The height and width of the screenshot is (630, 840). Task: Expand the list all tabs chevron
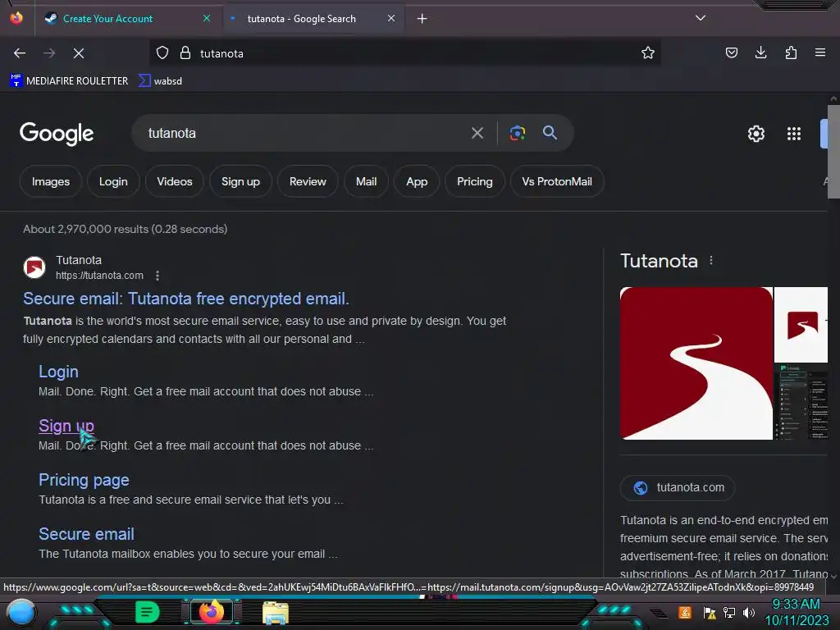pyautogui.click(x=701, y=18)
